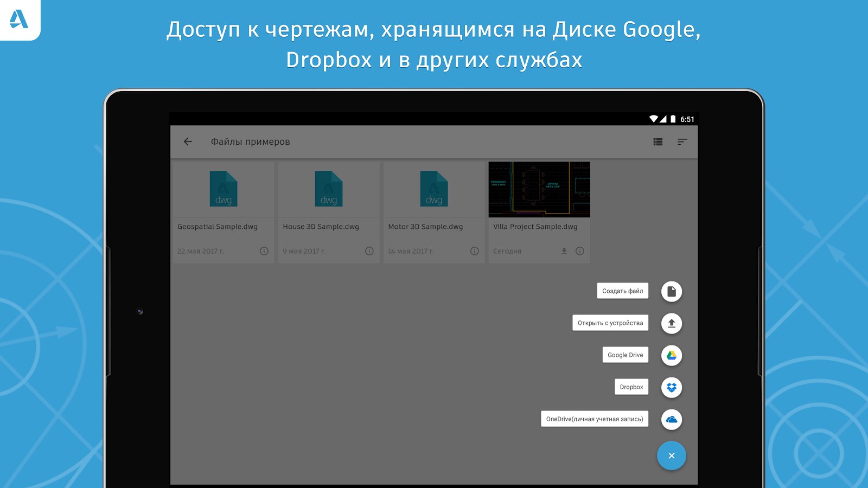Choose the OneDrive personal account label
This screenshot has height=488, width=868.
tap(594, 419)
